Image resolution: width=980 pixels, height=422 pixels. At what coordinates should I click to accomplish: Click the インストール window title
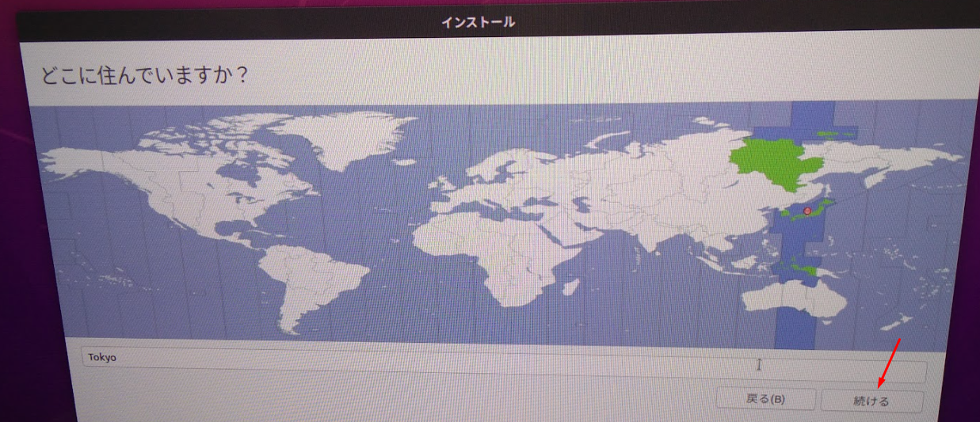tap(478, 22)
